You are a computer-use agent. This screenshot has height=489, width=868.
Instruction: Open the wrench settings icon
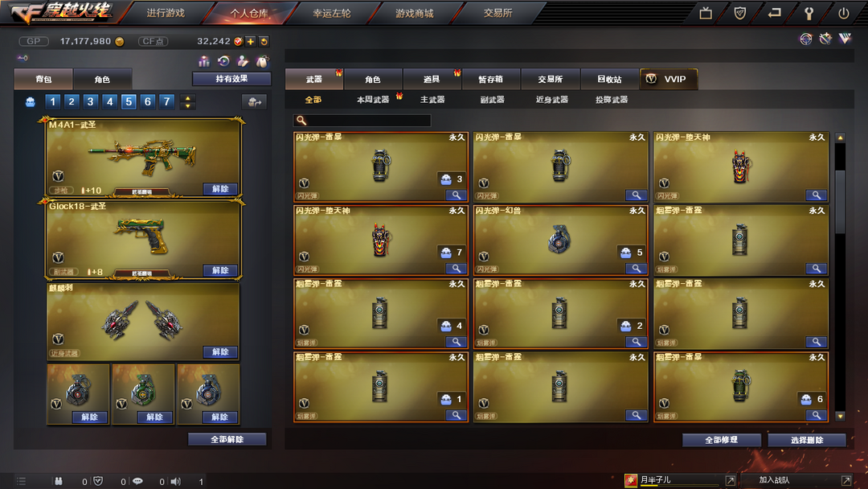click(x=809, y=14)
